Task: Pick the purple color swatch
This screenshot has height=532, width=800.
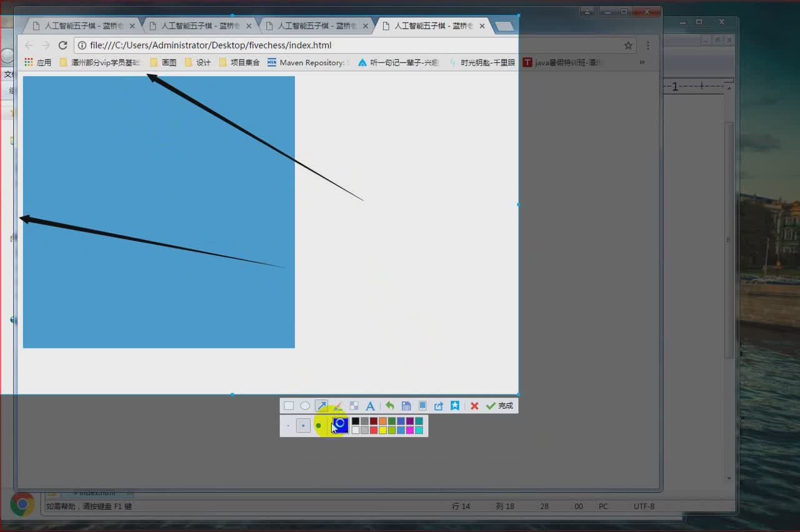Action: [x=410, y=421]
